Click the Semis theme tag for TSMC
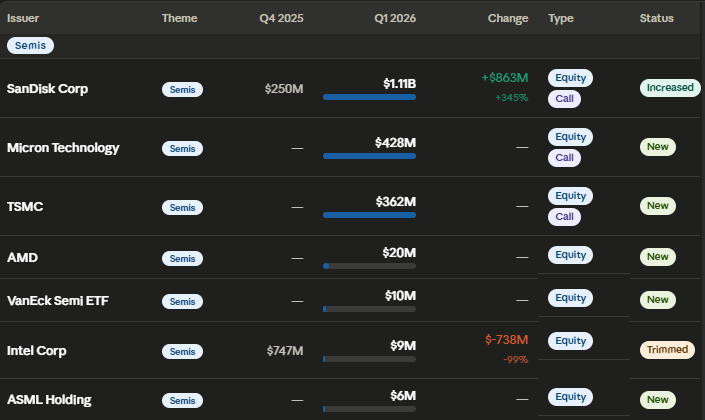 (182, 207)
